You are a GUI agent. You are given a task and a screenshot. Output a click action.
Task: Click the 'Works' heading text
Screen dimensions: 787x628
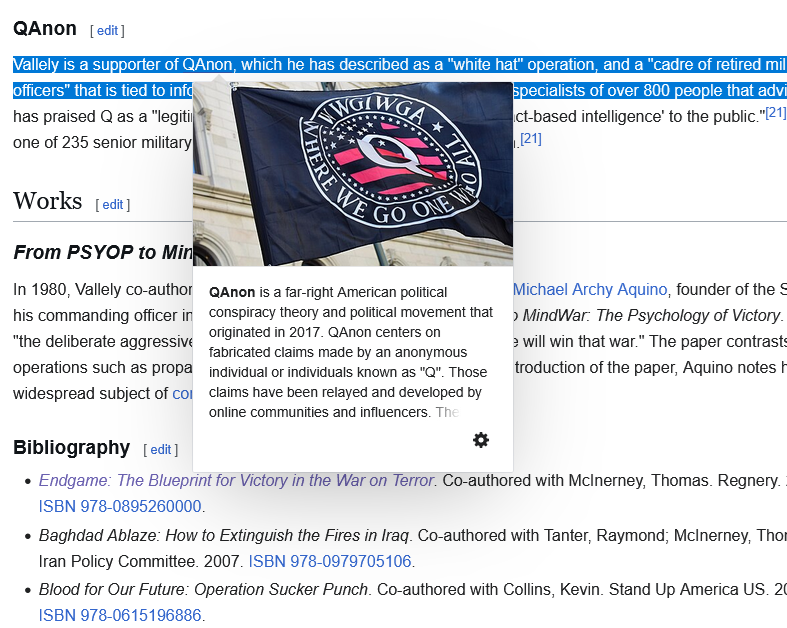tap(48, 201)
